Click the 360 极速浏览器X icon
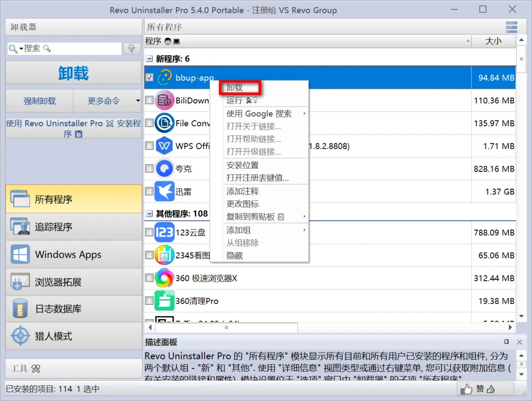The image size is (532, 401). pos(165,278)
